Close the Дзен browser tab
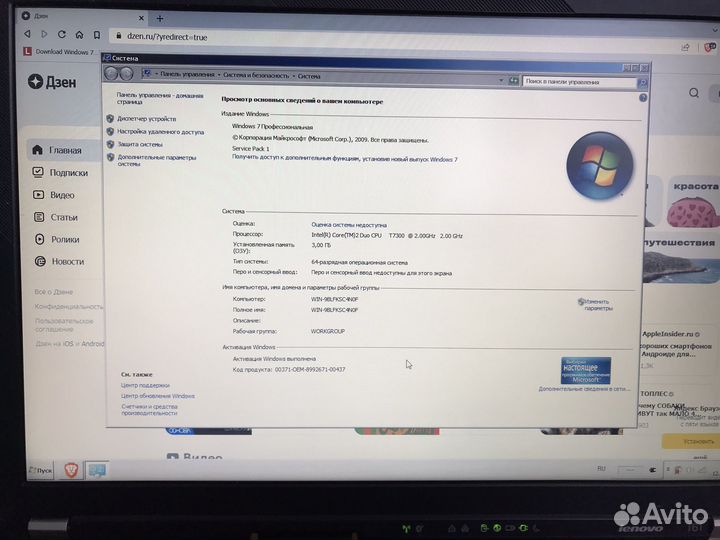Image resolution: width=720 pixels, height=540 pixels. tap(141, 18)
